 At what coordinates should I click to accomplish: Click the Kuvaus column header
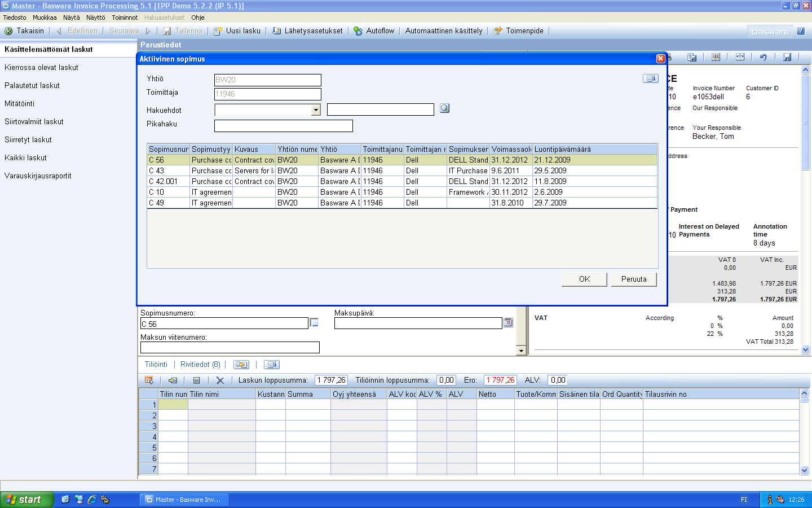click(x=254, y=149)
